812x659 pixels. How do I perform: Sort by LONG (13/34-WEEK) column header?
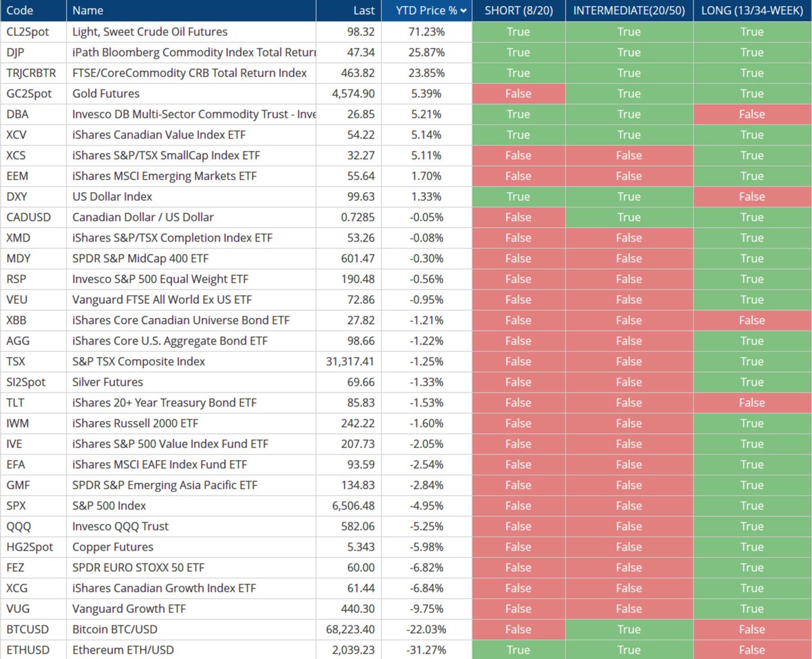pyautogui.click(x=752, y=11)
